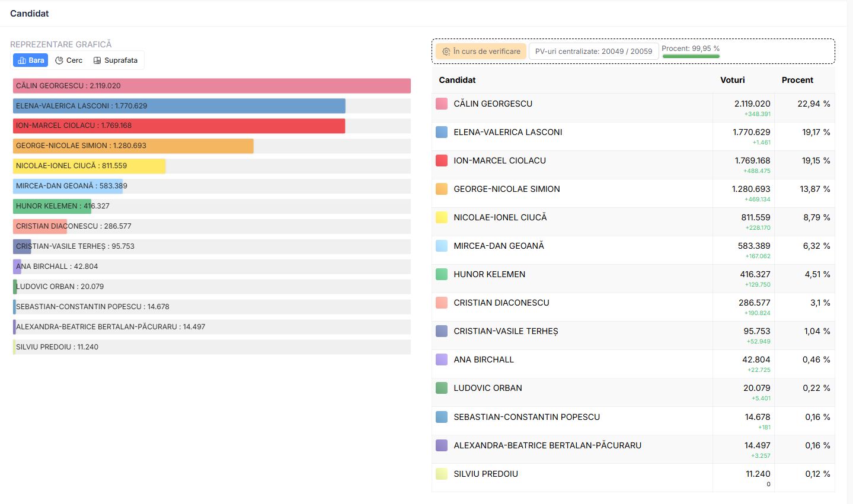
Task: Click the pie icon beside Cerc
Action: pyautogui.click(x=59, y=60)
